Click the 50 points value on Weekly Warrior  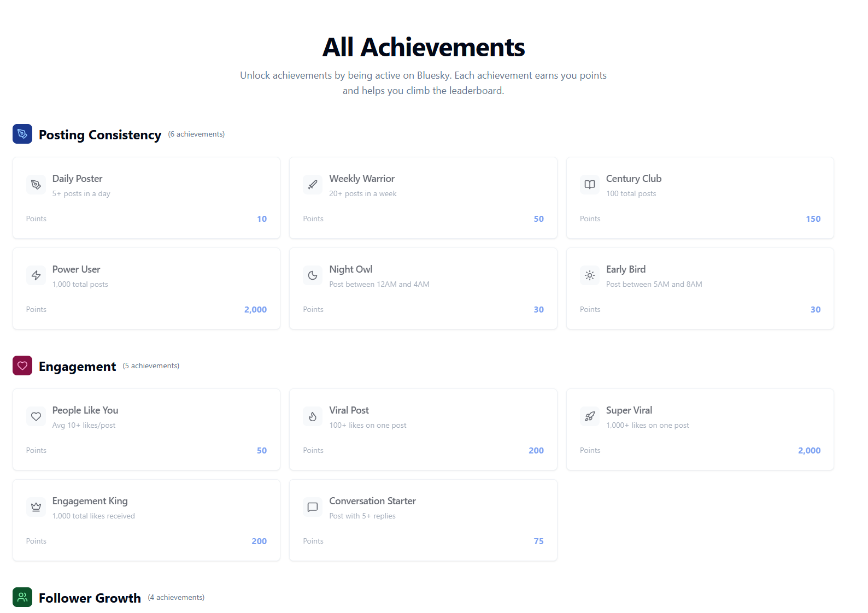click(x=538, y=219)
